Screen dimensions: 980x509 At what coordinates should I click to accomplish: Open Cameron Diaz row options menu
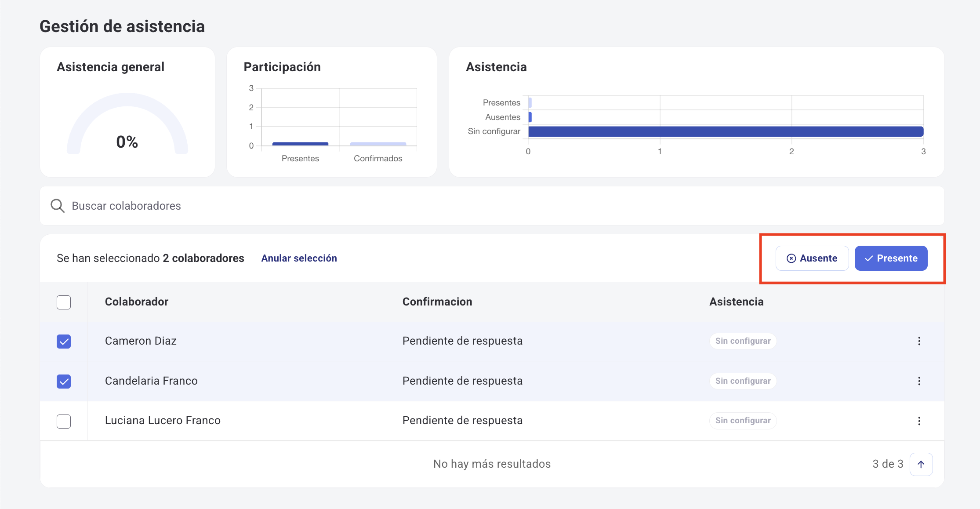click(919, 341)
